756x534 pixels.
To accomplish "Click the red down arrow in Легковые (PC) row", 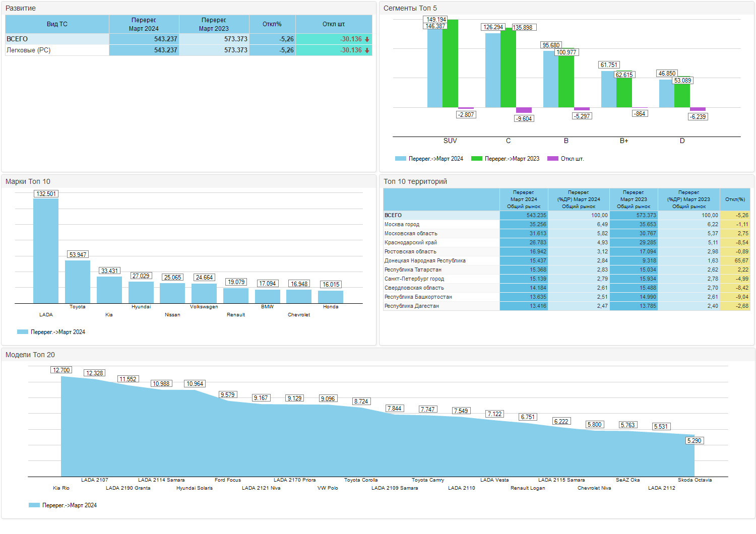I will [x=367, y=50].
